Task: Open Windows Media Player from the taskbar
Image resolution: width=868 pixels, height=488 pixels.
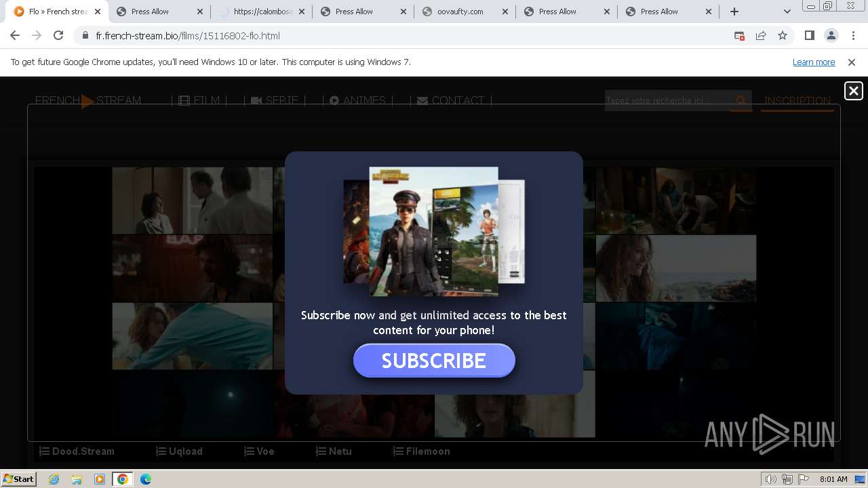Action: click(x=100, y=479)
